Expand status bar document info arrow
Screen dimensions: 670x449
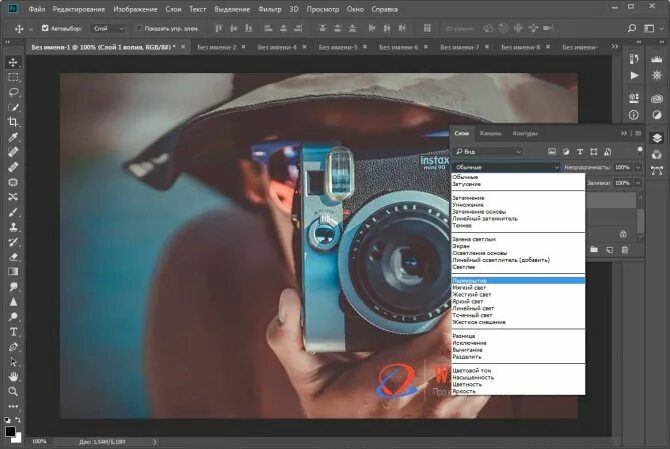155,442
